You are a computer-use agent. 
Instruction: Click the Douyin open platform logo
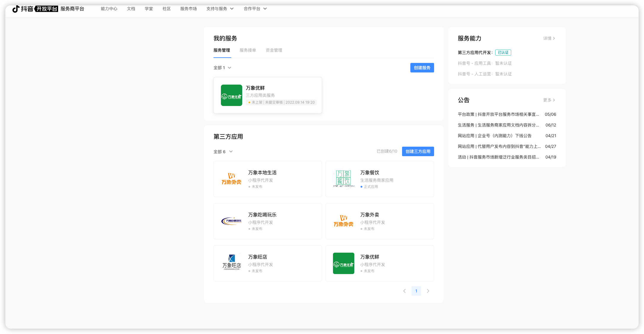tap(35, 9)
